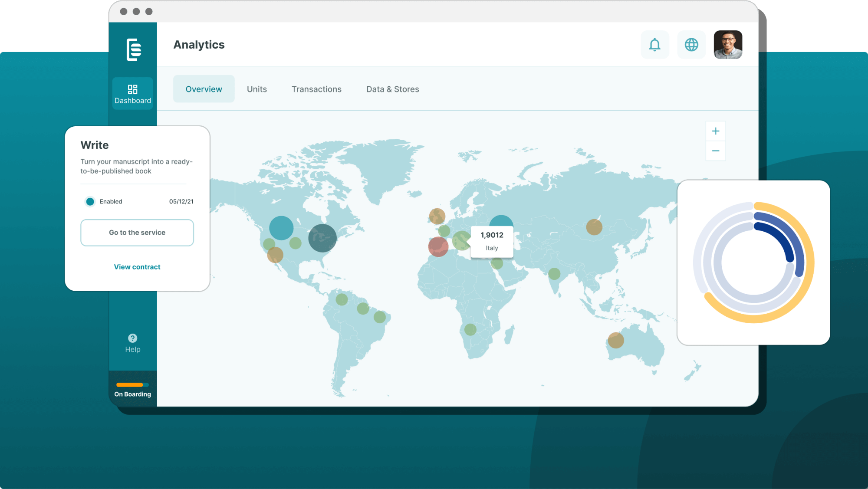Click the Help icon in sidebar
The width and height of the screenshot is (868, 489).
132,338
